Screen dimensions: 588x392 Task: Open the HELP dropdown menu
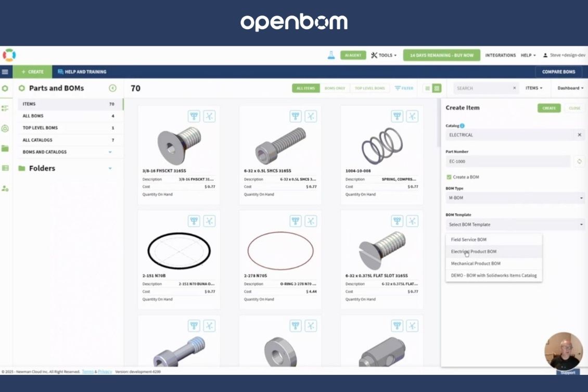click(528, 55)
